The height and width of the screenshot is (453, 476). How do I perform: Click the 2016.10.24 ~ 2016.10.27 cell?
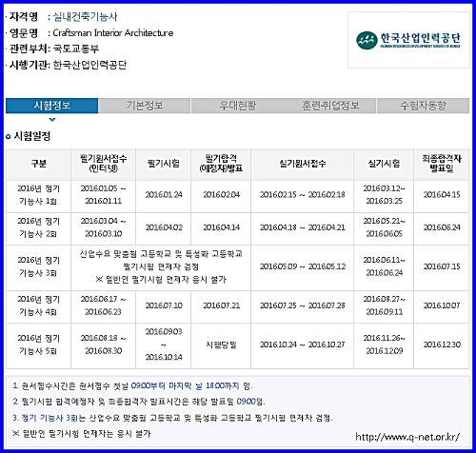303,345
